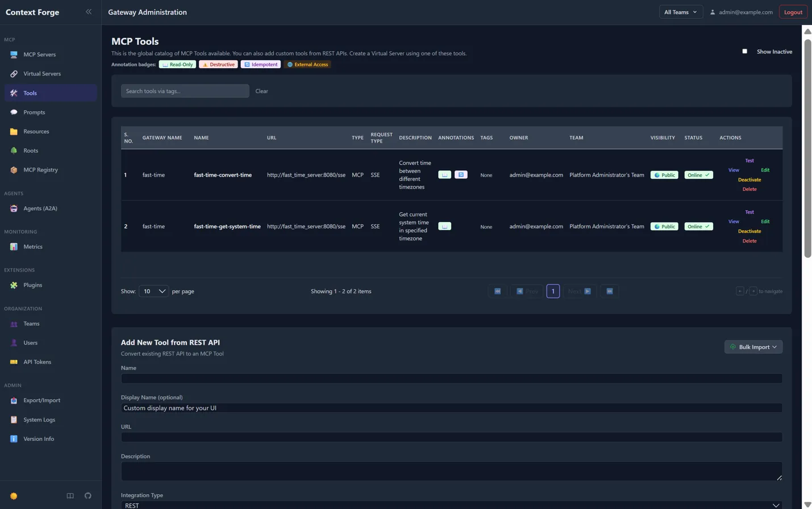Screen dimensions: 812x509
Task: Click the Read-Only annotation badge
Action: tap(177, 64)
